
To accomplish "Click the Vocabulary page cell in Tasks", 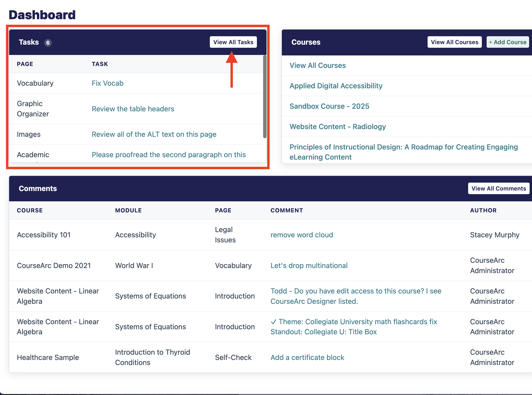I will click(x=35, y=83).
